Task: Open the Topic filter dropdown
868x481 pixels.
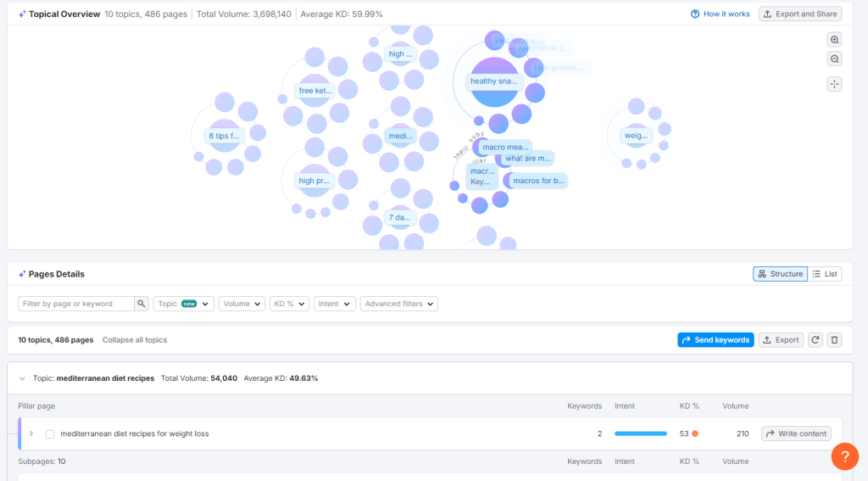Action: tap(183, 304)
